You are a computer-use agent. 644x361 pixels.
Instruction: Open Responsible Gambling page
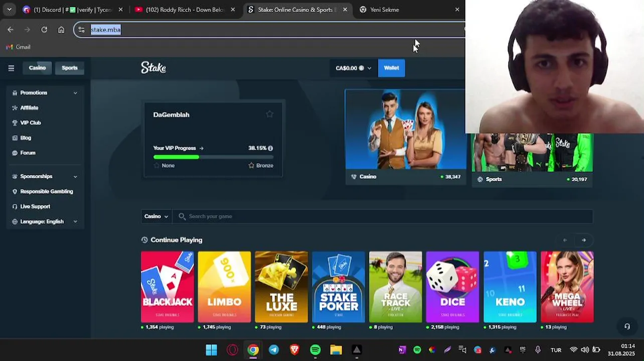pos(46,192)
